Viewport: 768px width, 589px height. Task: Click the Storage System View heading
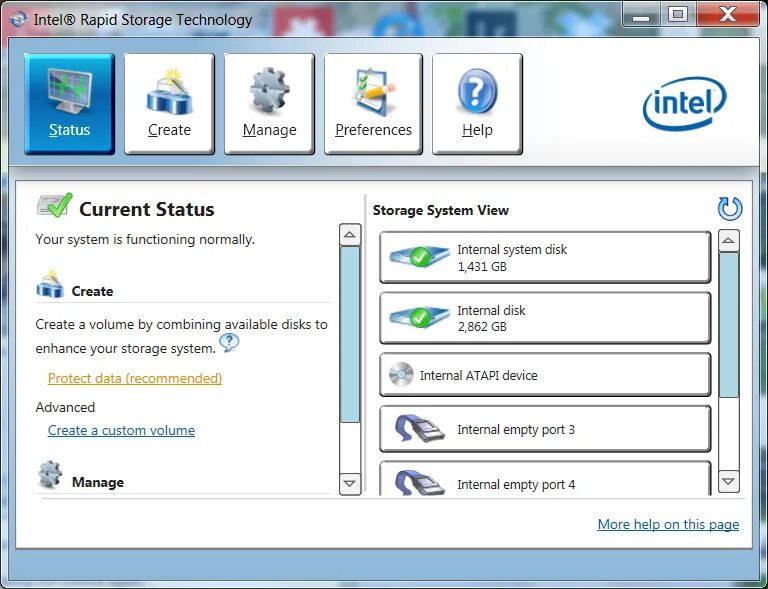click(441, 210)
